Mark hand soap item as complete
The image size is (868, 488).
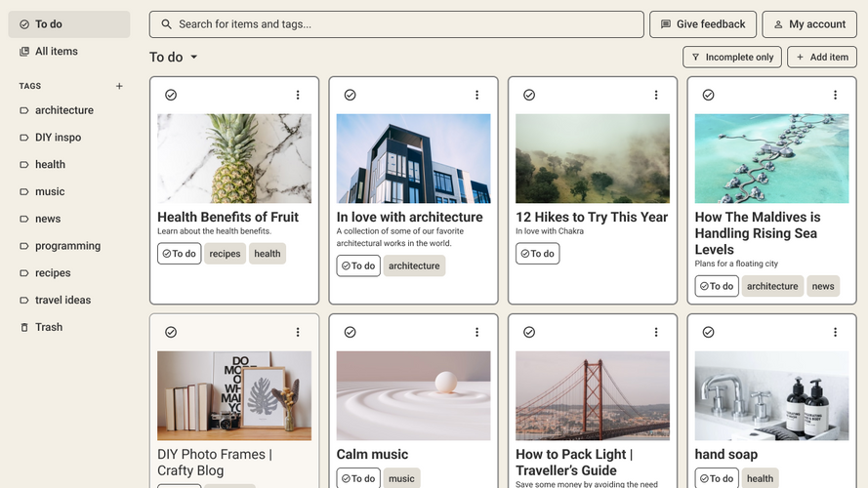point(708,332)
